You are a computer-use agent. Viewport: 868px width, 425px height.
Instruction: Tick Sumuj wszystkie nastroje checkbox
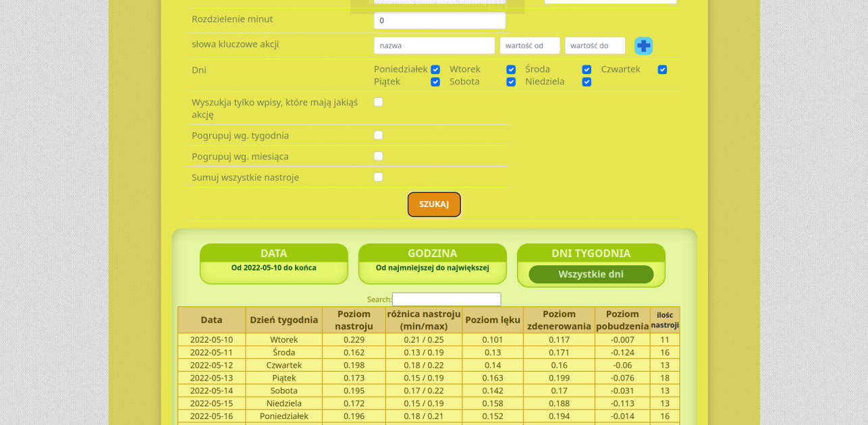379,177
